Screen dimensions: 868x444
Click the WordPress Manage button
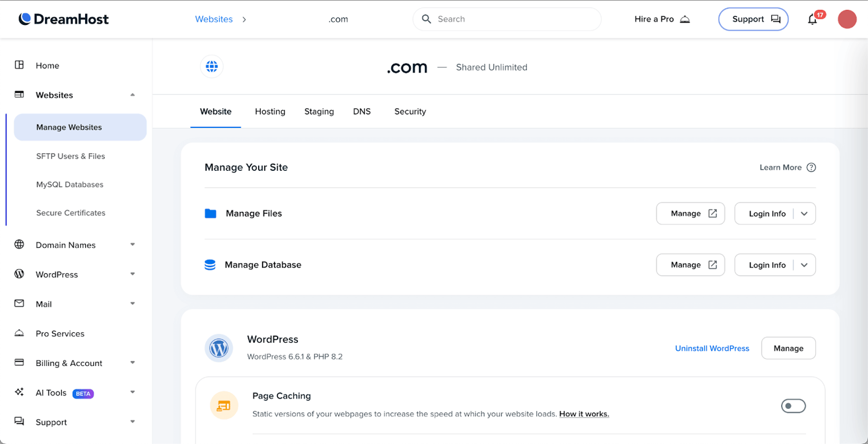click(788, 348)
